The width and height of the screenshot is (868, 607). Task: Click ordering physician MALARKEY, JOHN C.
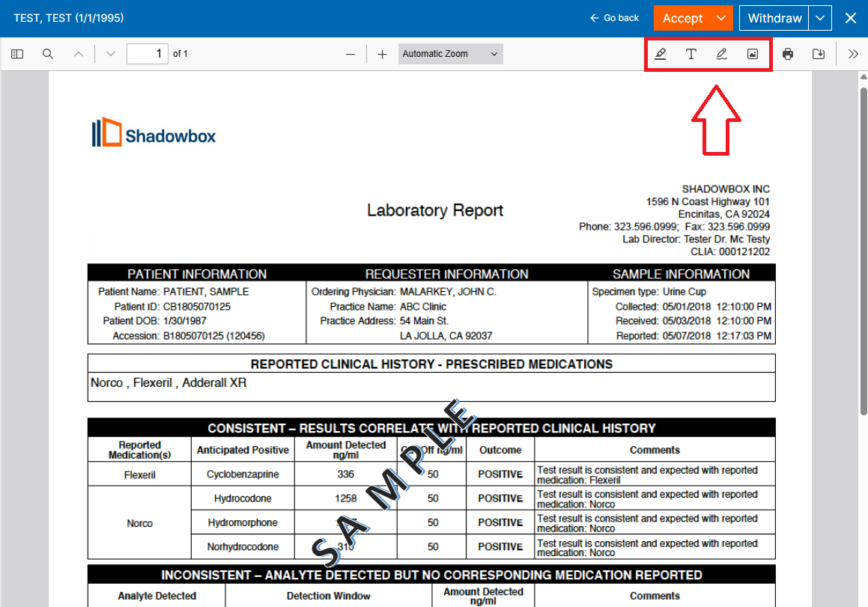point(449,292)
